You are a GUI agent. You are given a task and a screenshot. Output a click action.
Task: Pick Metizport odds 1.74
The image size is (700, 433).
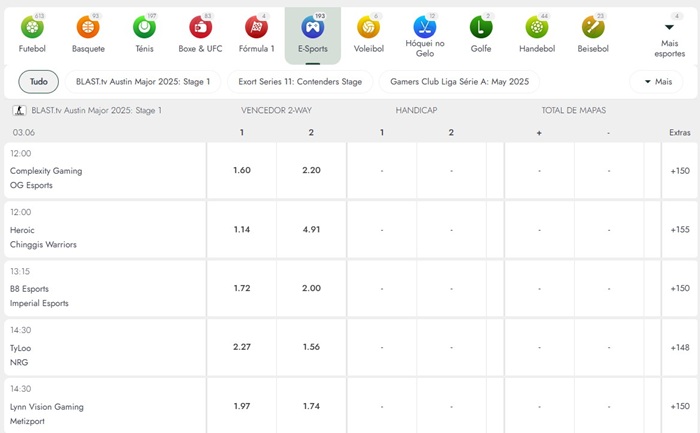click(311, 406)
